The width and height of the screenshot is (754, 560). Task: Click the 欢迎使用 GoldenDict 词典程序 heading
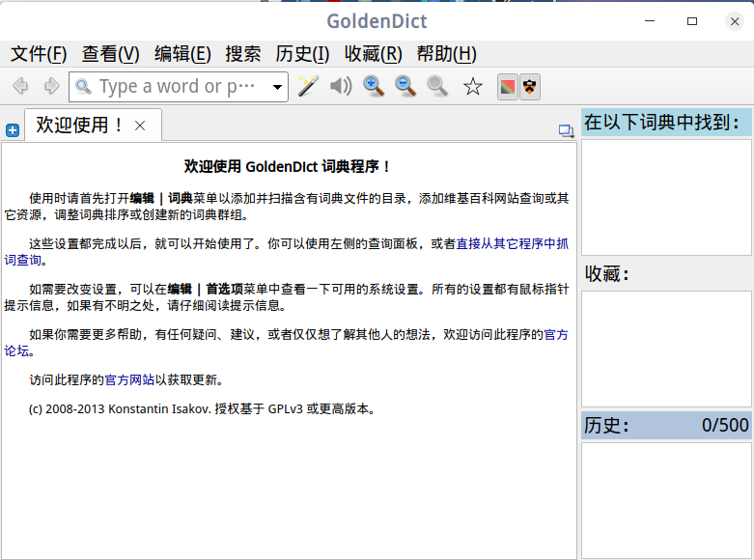[287, 166]
